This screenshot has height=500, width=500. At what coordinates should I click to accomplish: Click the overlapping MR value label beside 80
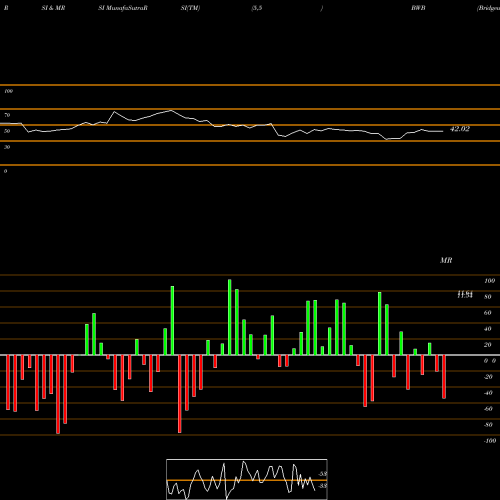(x=465, y=295)
